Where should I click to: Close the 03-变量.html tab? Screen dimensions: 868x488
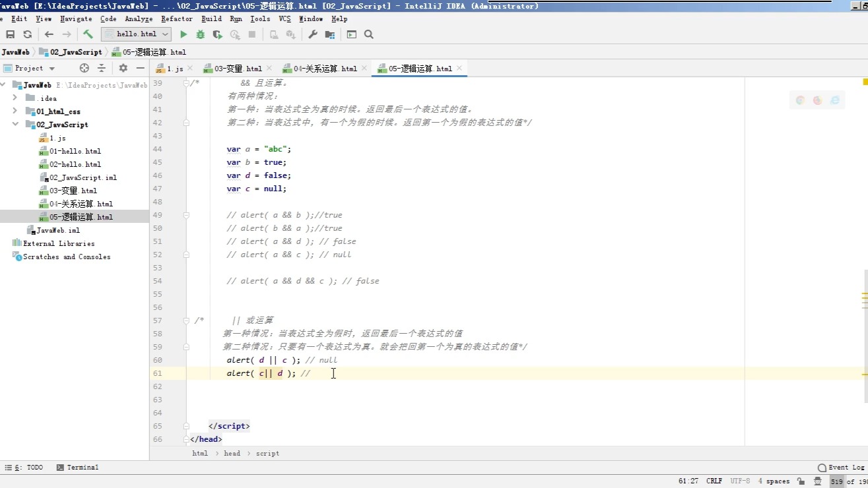269,68
